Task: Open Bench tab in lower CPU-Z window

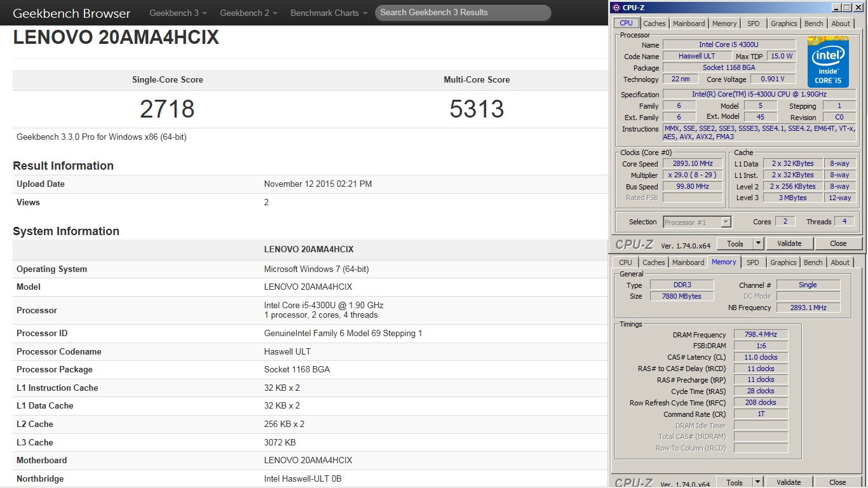Action: coord(813,262)
